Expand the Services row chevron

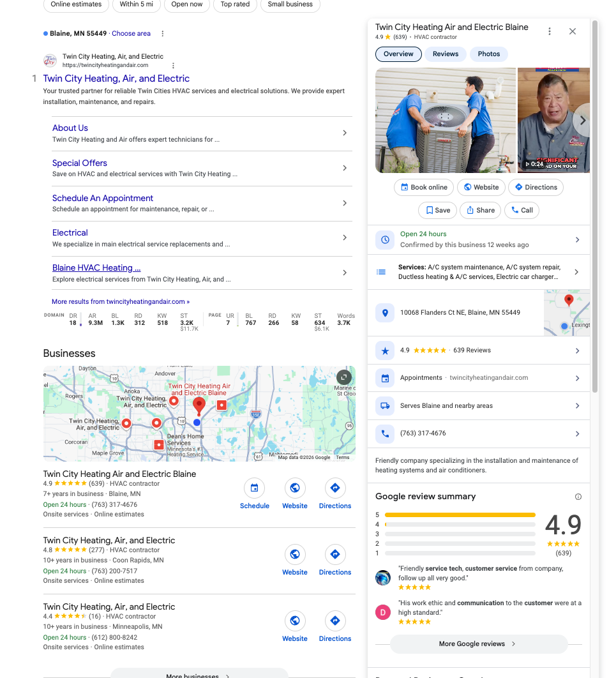(576, 272)
